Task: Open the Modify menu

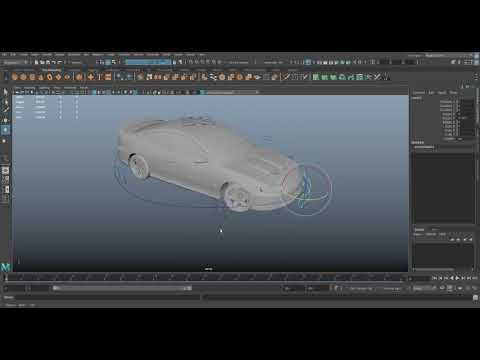Action: pos(47,54)
